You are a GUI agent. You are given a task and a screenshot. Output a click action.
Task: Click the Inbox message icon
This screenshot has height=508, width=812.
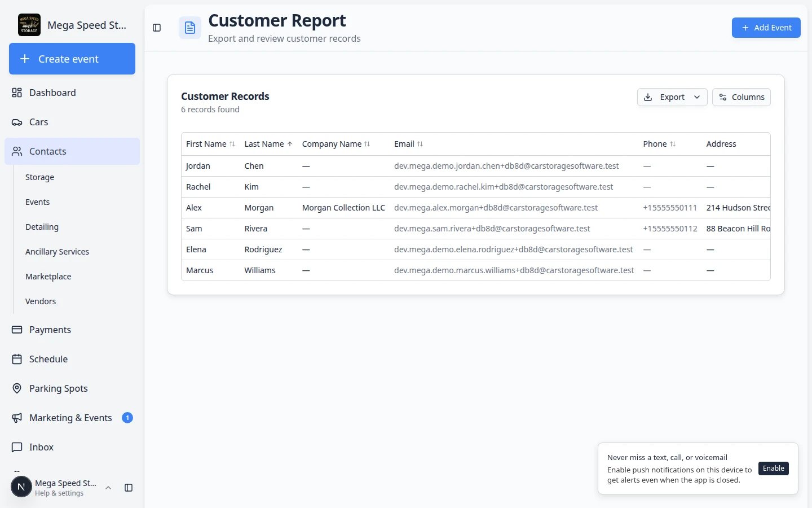pyautogui.click(x=17, y=447)
